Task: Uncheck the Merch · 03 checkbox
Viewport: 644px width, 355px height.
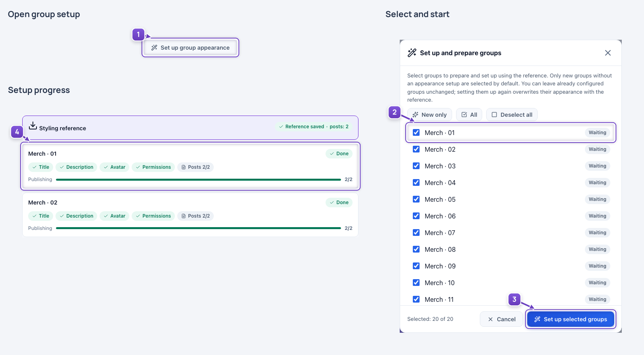Action: tap(416, 166)
